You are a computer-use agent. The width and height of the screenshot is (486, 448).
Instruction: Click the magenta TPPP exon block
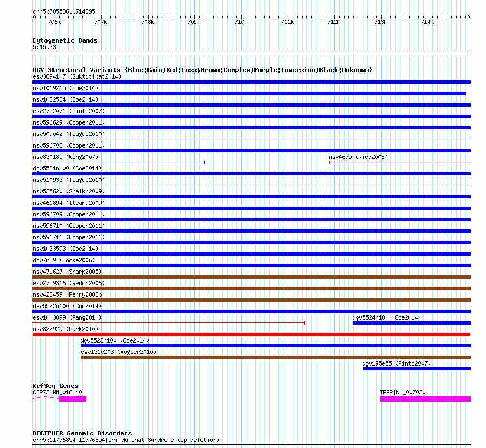click(425, 399)
